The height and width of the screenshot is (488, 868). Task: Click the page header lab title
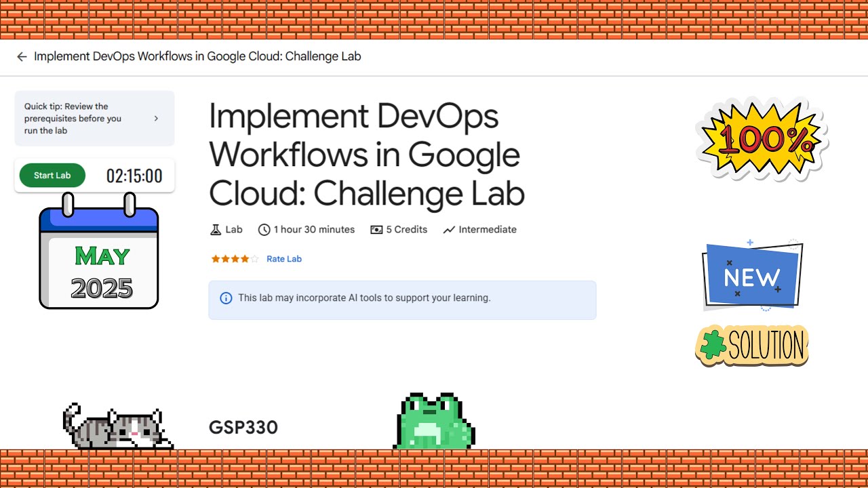point(197,57)
